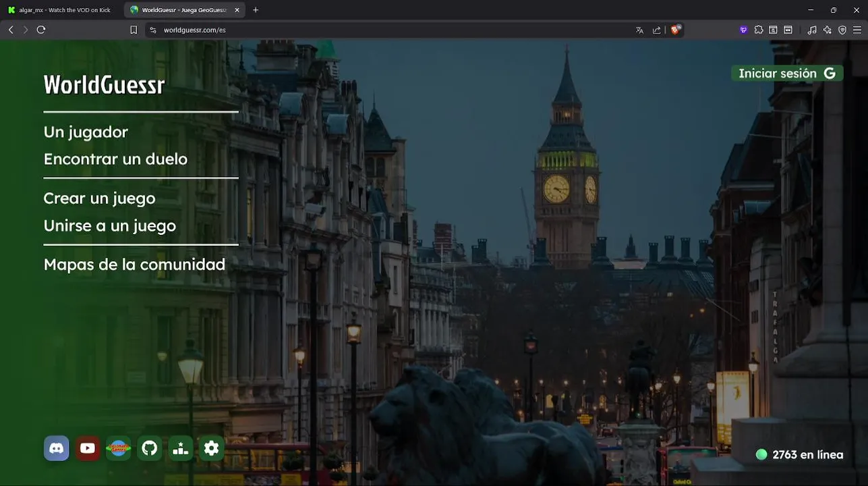The height and width of the screenshot is (486, 868).
Task: Open Brave VPN shield icon
Action: pyautogui.click(x=842, y=30)
